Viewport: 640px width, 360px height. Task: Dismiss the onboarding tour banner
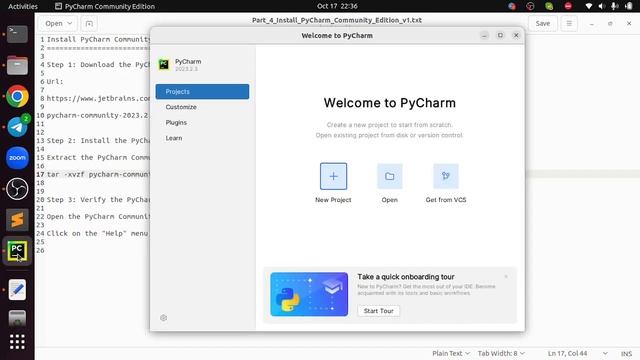click(x=506, y=277)
